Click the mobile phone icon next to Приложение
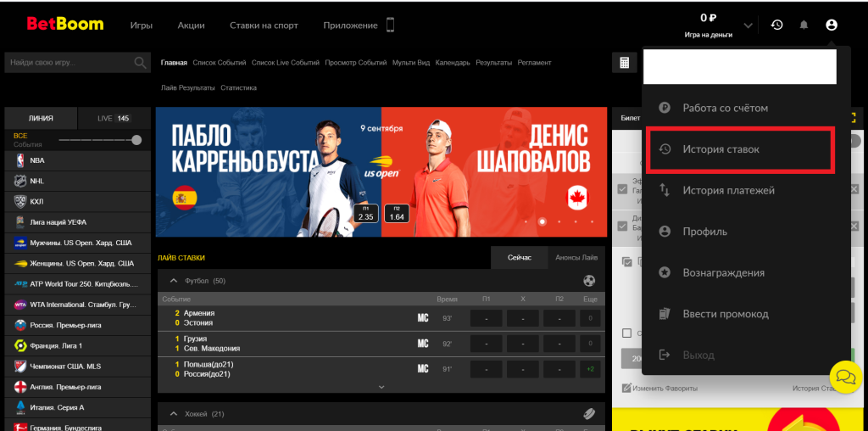The image size is (868, 431). [x=390, y=25]
